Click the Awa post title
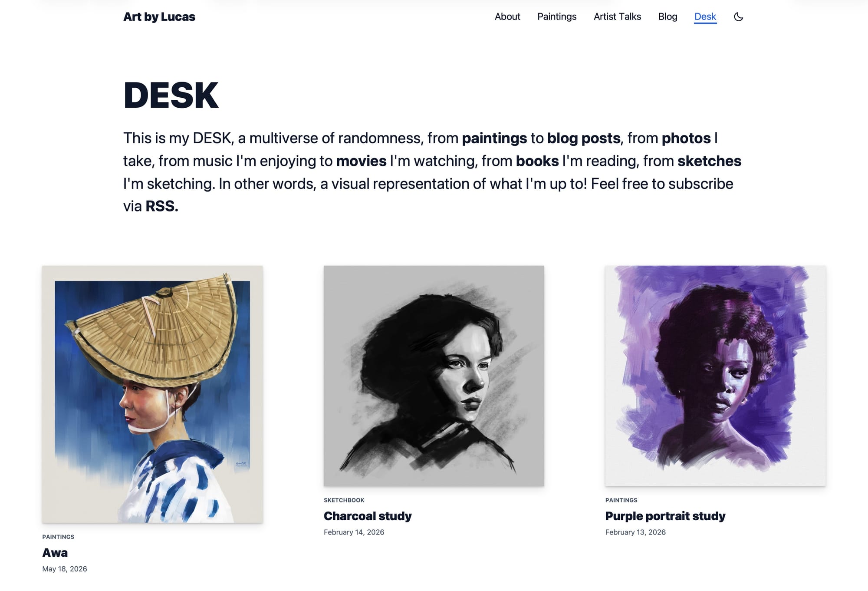868x591 pixels. click(55, 553)
